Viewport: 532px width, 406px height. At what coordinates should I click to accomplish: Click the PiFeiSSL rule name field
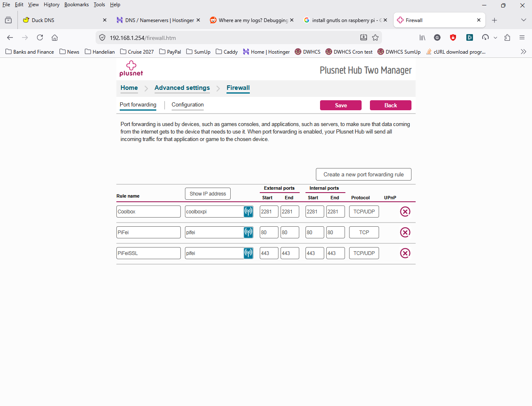(148, 253)
